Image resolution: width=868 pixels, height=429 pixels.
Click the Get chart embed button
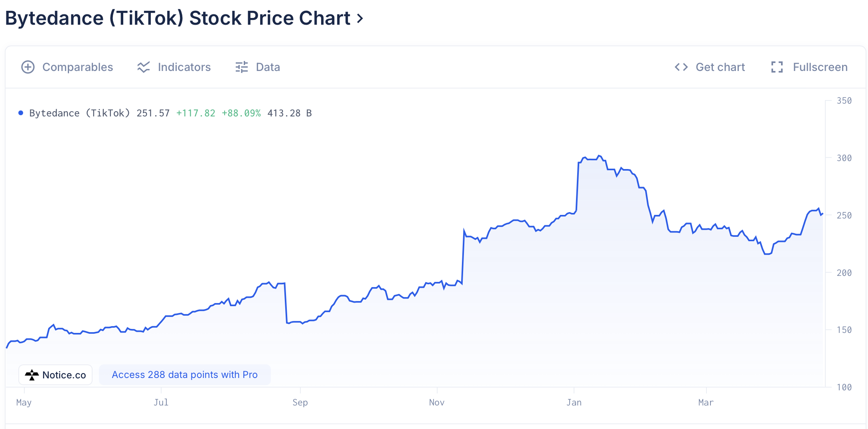720,67
